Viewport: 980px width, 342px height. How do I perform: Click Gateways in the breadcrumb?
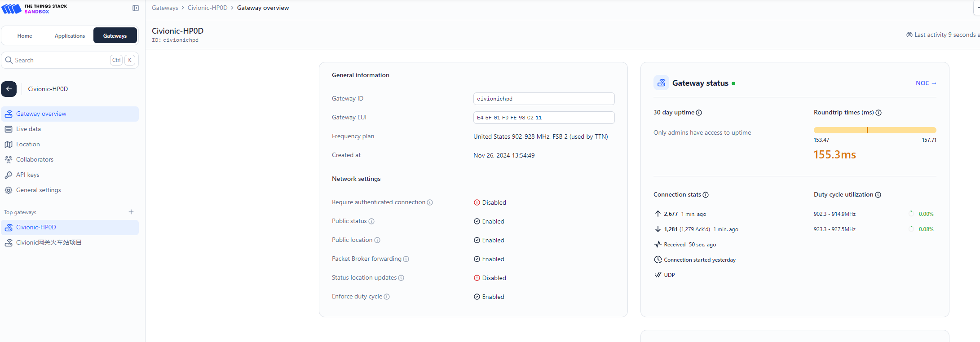165,8
